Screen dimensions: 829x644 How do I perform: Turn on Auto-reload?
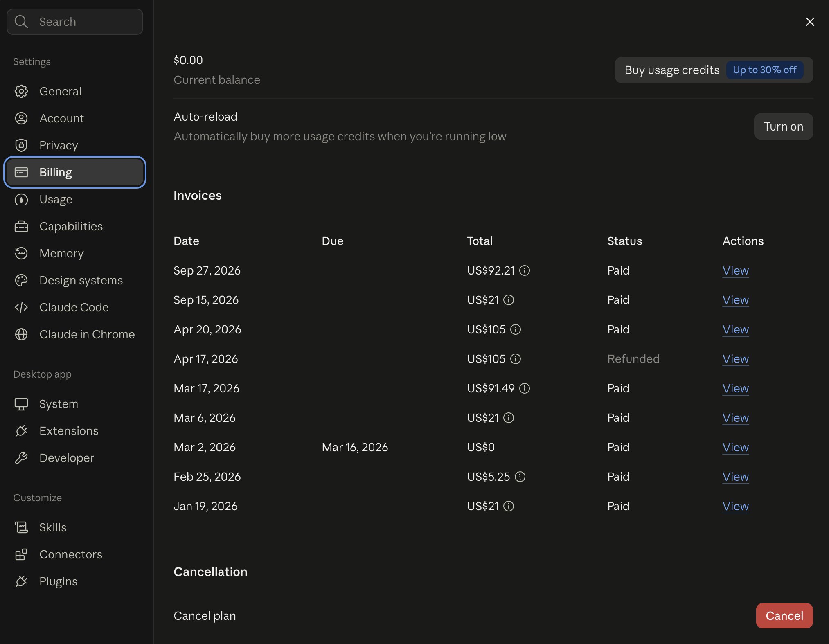point(784,126)
